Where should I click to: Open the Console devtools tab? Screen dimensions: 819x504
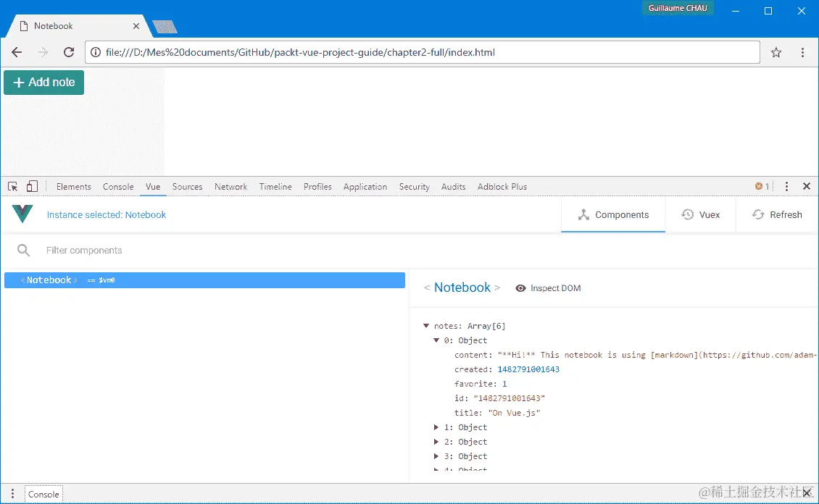(118, 187)
